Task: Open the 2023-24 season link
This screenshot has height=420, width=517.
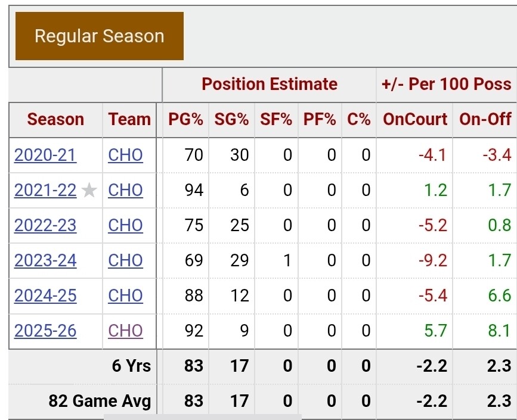Action: tap(45, 261)
